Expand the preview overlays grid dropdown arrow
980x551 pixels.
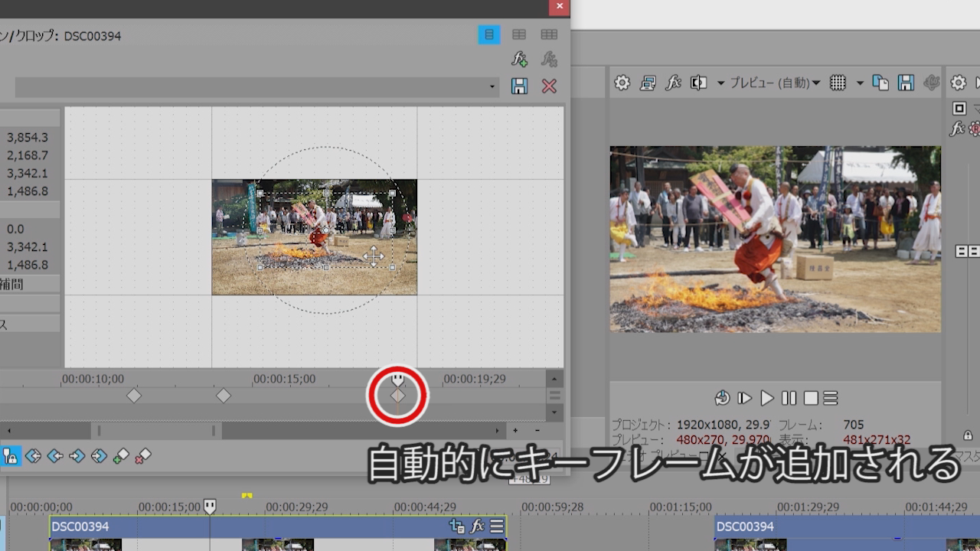860,83
